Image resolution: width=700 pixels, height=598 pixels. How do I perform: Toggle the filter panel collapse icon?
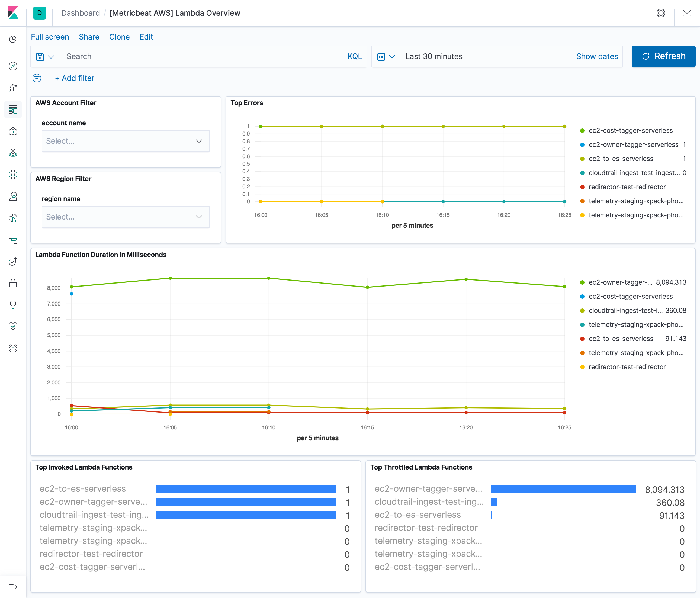(x=37, y=78)
